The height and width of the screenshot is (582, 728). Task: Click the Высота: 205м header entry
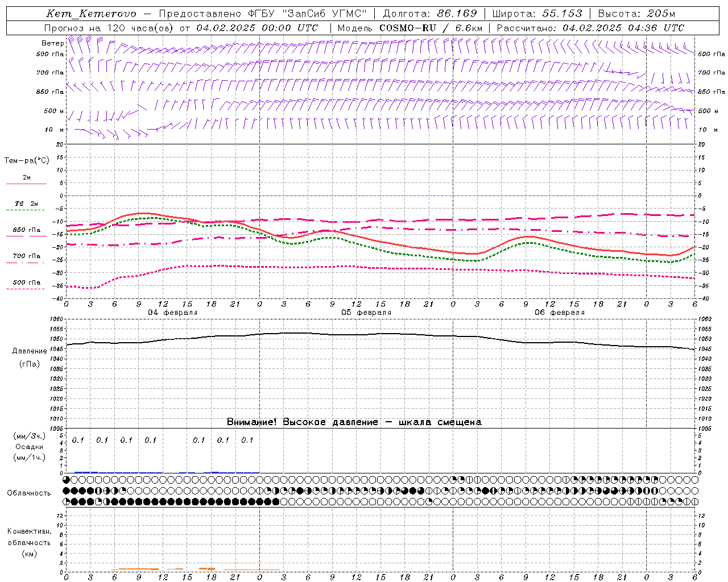(x=636, y=14)
